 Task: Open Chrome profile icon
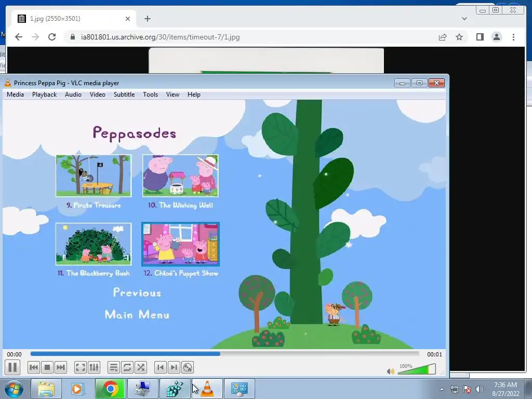[x=497, y=37]
